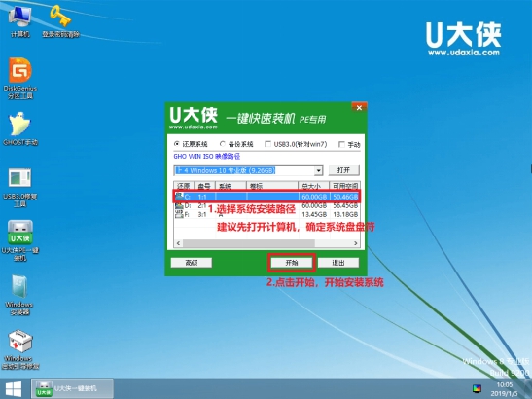This screenshot has height=399, width=532.
Task: Click the D: drive icon in list
Action: click(179, 205)
